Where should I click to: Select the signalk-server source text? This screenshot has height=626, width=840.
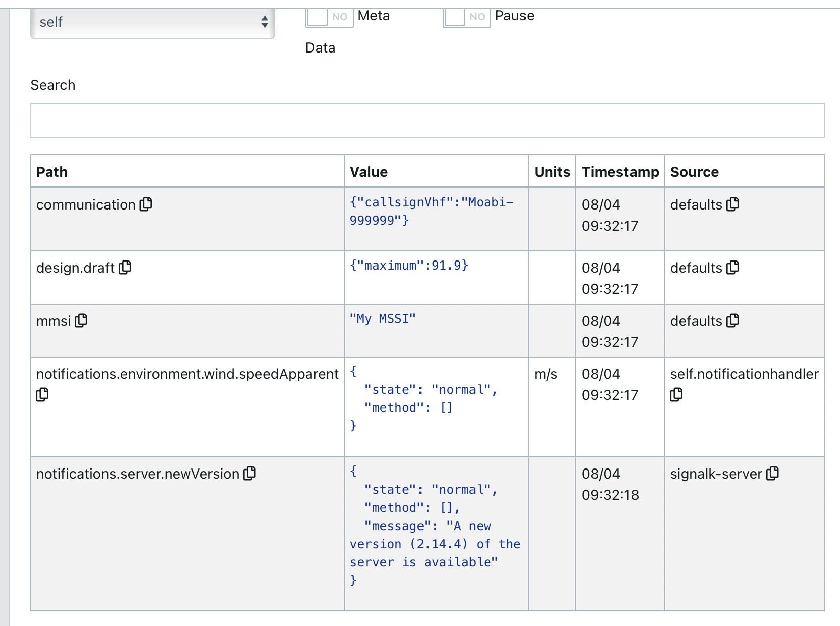716,474
